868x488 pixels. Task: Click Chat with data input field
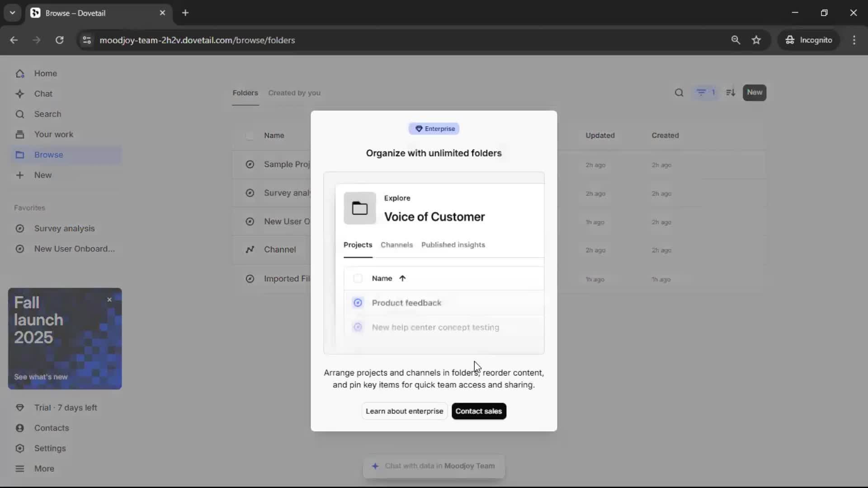(x=434, y=466)
